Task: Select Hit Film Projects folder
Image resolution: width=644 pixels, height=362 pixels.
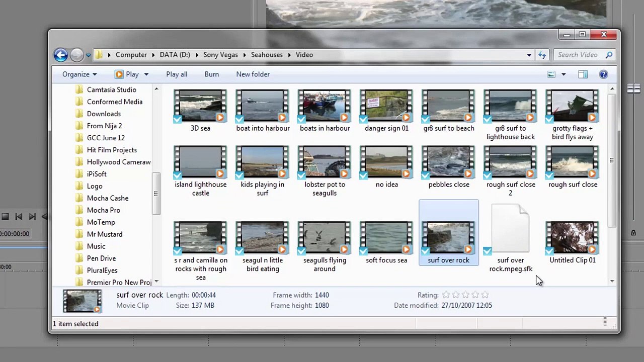Action: click(x=112, y=150)
